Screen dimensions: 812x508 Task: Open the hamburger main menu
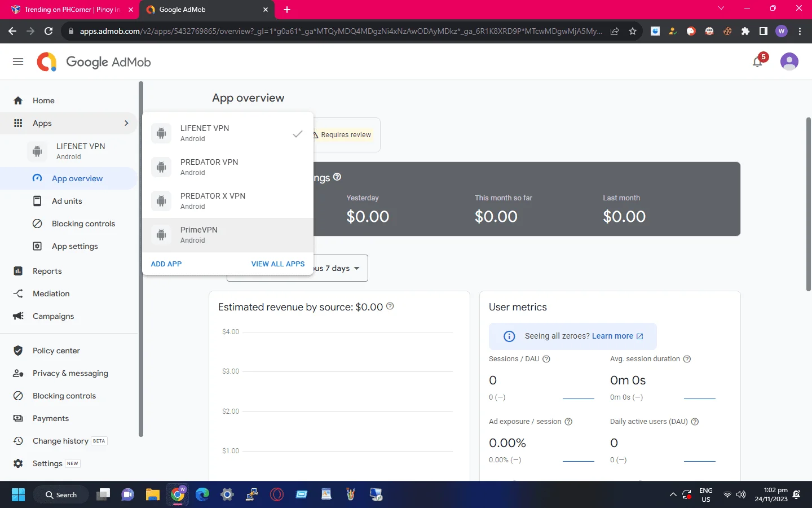tap(18, 62)
